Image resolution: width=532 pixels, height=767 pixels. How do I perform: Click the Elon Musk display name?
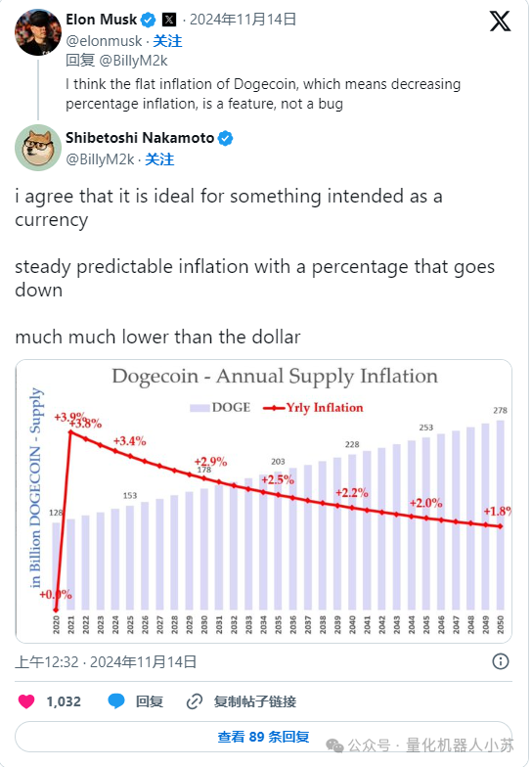[102, 20]
